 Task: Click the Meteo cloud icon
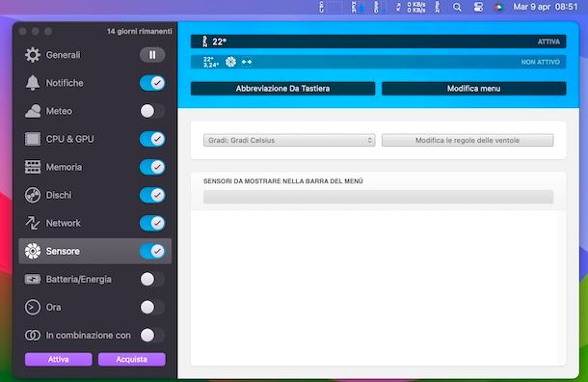point(33,111)
